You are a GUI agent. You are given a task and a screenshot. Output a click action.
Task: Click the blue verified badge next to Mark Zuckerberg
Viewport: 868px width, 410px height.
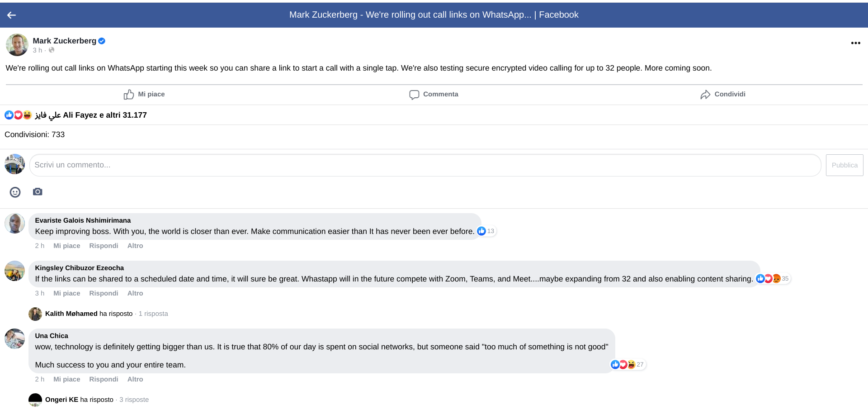(x=102, y=41)
